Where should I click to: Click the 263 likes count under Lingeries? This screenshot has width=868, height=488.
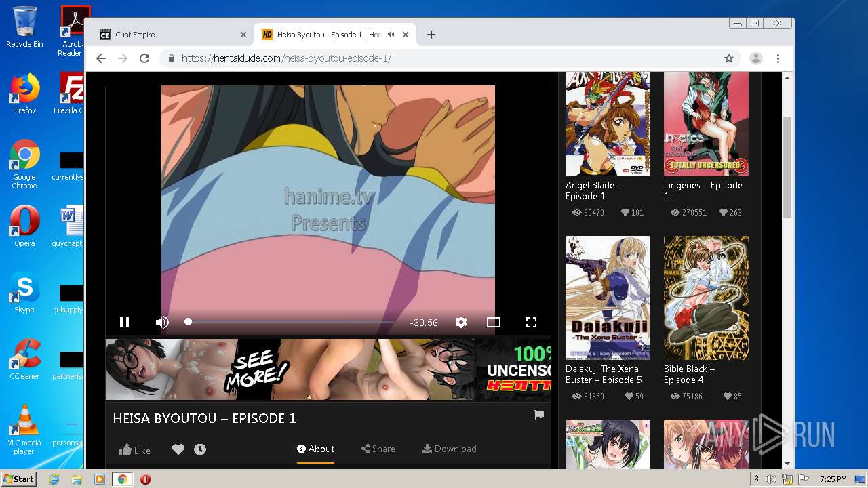pos(730,212)
